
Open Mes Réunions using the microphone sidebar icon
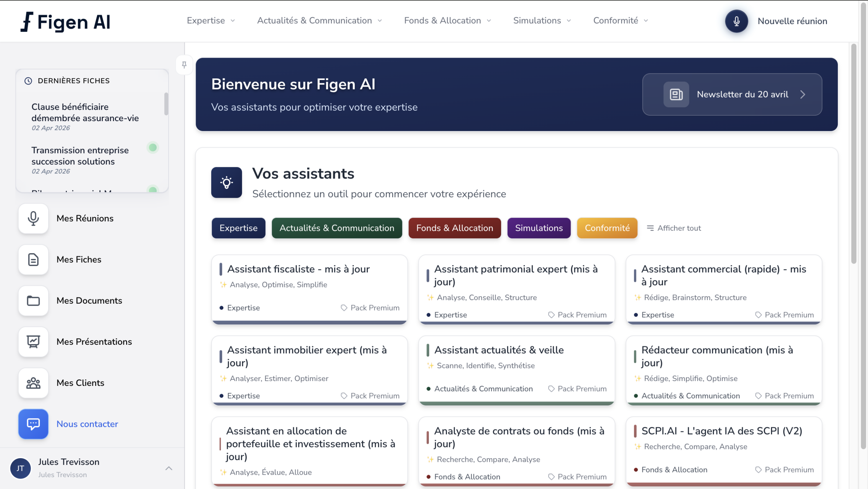coord(33,219)
